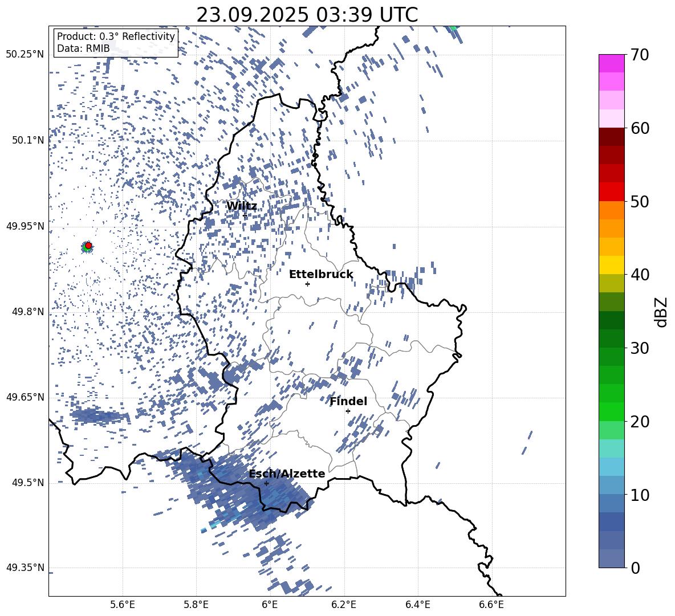Click the 6.4°E longitude label
This screenshot has width=675, height=616.
click(x=417, y=605)
